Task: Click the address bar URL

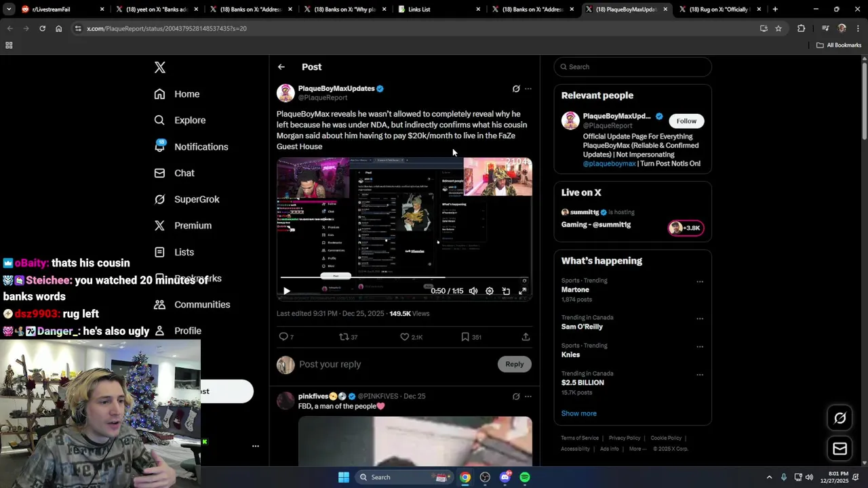Action: coord(167,28)
